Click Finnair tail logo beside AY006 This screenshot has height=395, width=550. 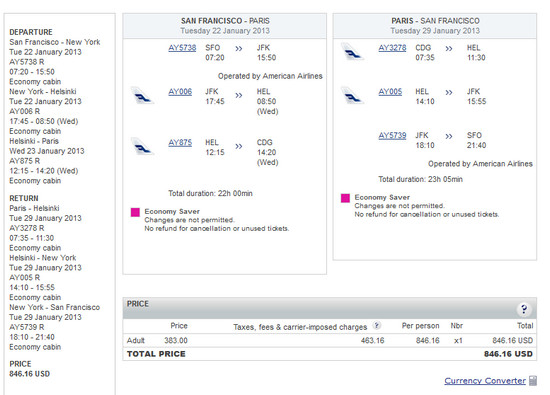pos(142,95)
